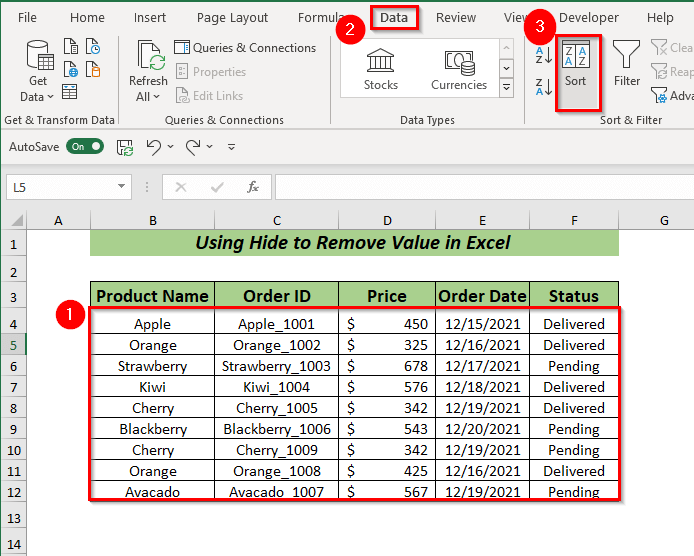The width and height of the screenshot is (694, 556).
Task: Expand the Refresh All dropdown arrow
Action: (156, 97)
